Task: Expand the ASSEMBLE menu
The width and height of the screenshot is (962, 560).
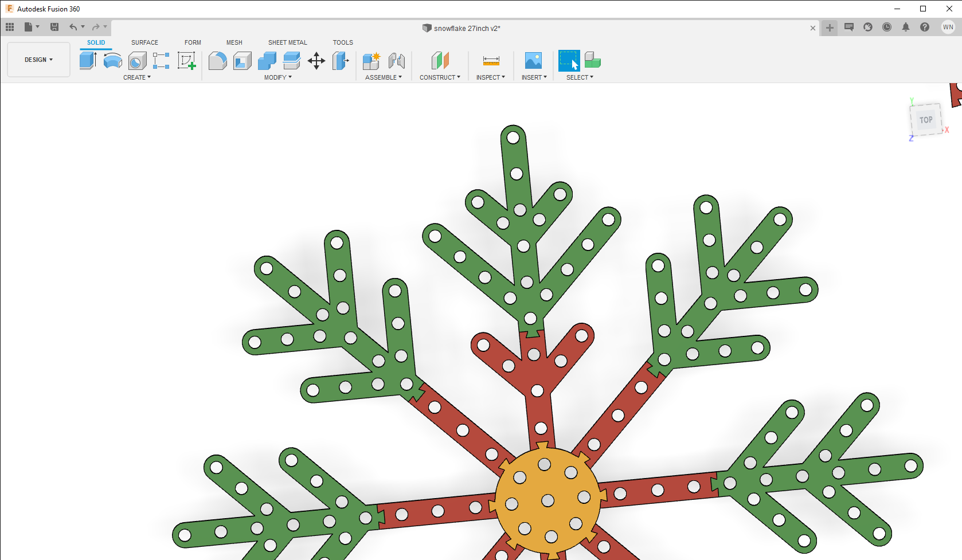Action: coord(384,77)
